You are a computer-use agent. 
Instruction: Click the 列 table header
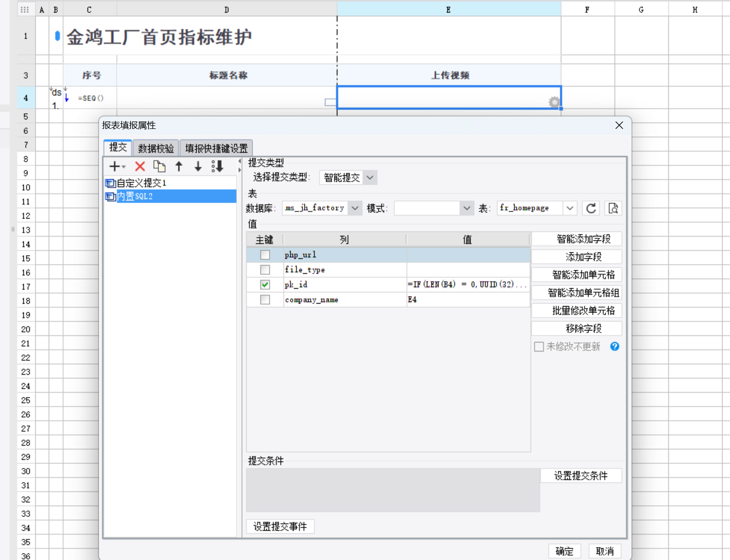coord(344,240)
